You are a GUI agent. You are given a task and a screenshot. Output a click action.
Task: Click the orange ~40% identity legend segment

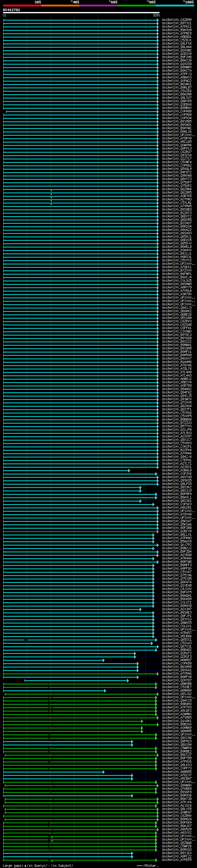[x=60, y=6]
